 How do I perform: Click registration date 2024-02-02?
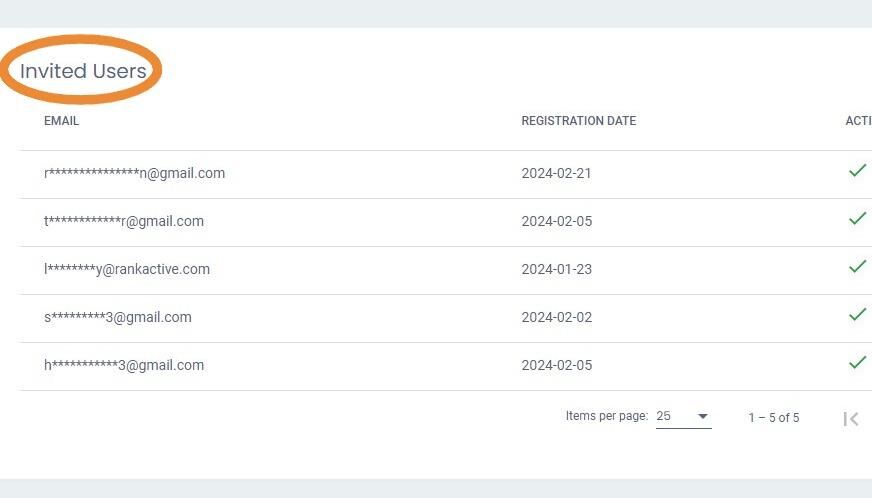click(556, 317)
